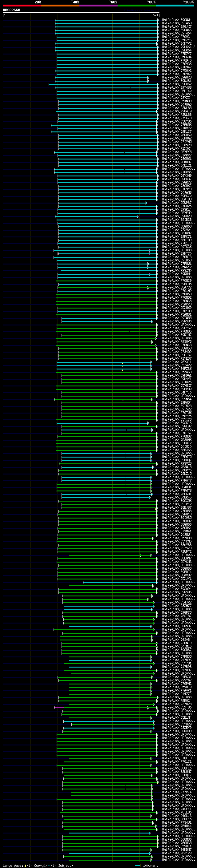The width and height of the screenshot is (197, 868).
Task: Select the UniRef100_Q53QH6 label
Action: coord(177,440)
